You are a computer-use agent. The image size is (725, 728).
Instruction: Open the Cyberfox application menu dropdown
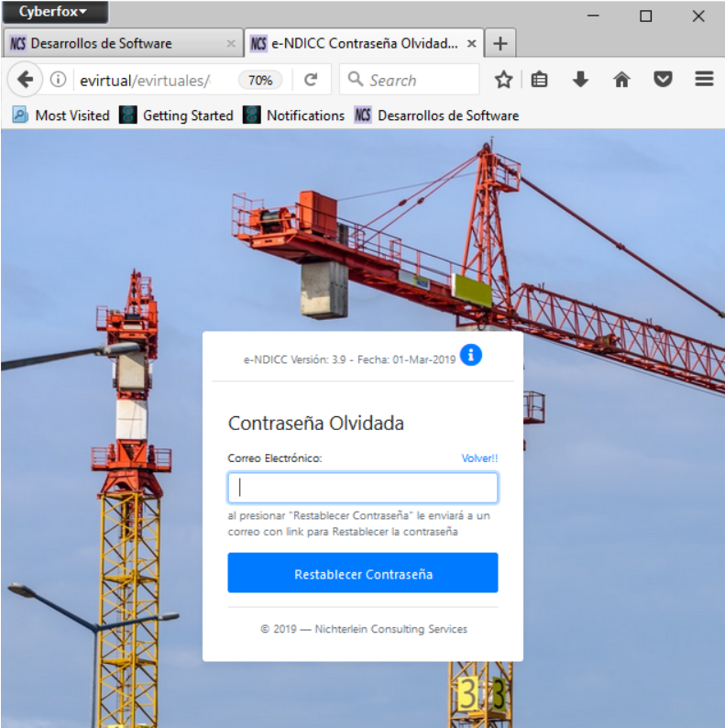(x=54, y=12)
